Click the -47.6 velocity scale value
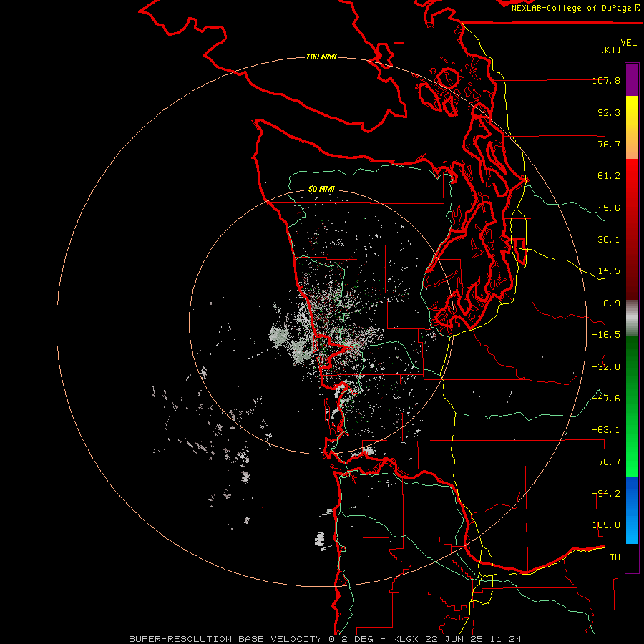 click(x=606, y=399)
